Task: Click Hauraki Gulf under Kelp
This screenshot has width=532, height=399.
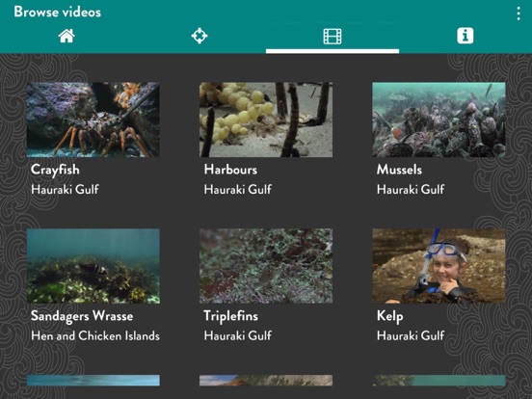Action: [x=411, y=335]
